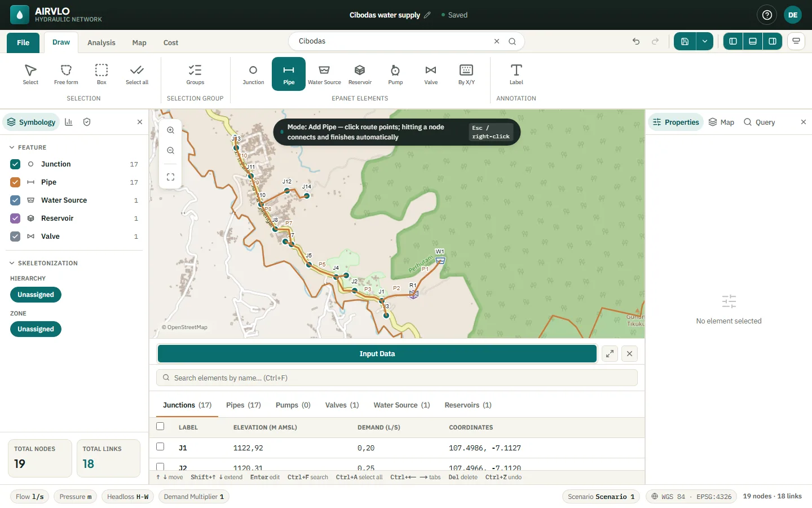The height and width of the screenshot is (508, 812).
Task: Toggle the bottom panel layout
Action: (753, 41)
